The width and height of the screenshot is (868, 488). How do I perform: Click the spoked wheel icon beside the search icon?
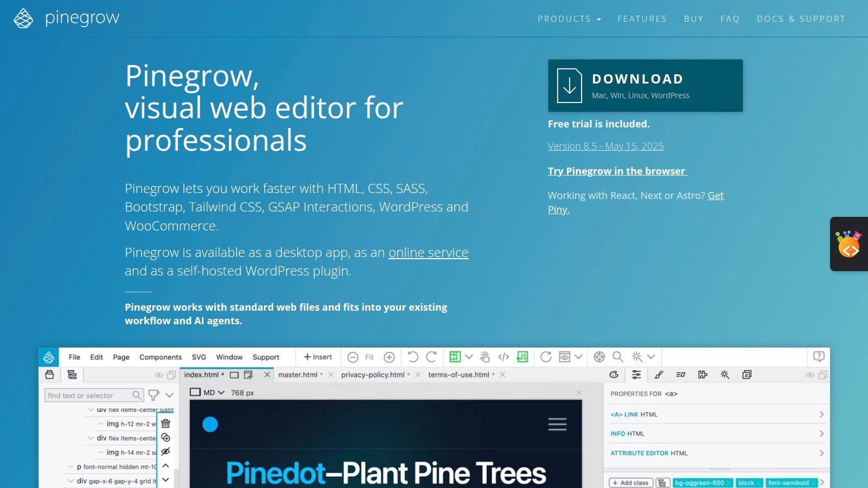click(x=599, y=357)
